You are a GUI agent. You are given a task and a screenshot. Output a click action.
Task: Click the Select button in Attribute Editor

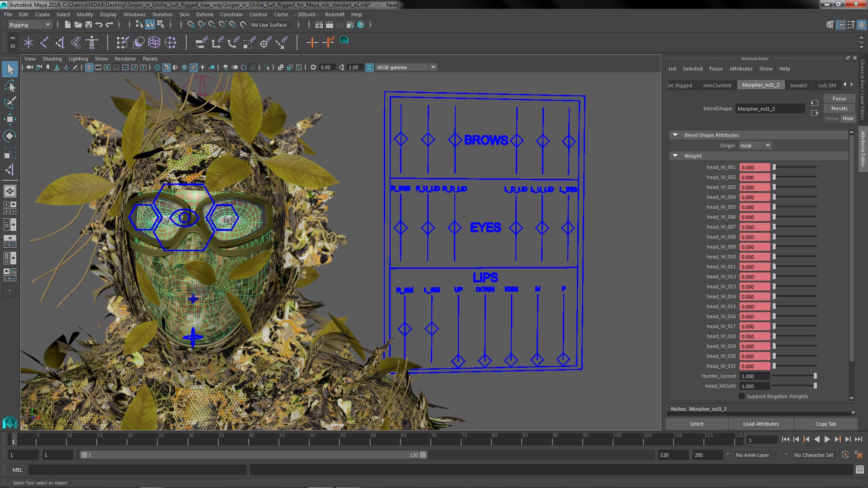click(696, 424)
